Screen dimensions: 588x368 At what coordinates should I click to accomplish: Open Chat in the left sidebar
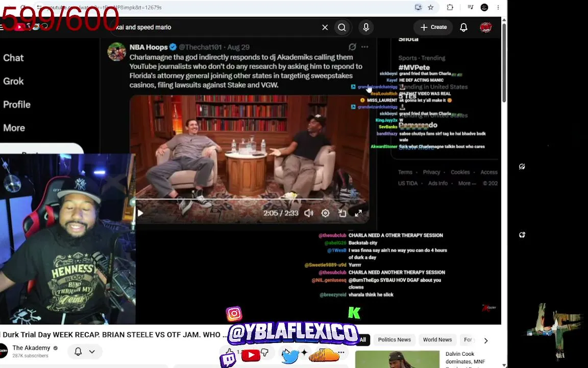coord(13,58)
